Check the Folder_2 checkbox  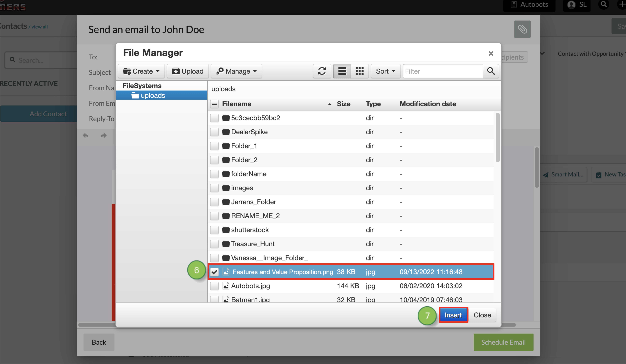214,160
